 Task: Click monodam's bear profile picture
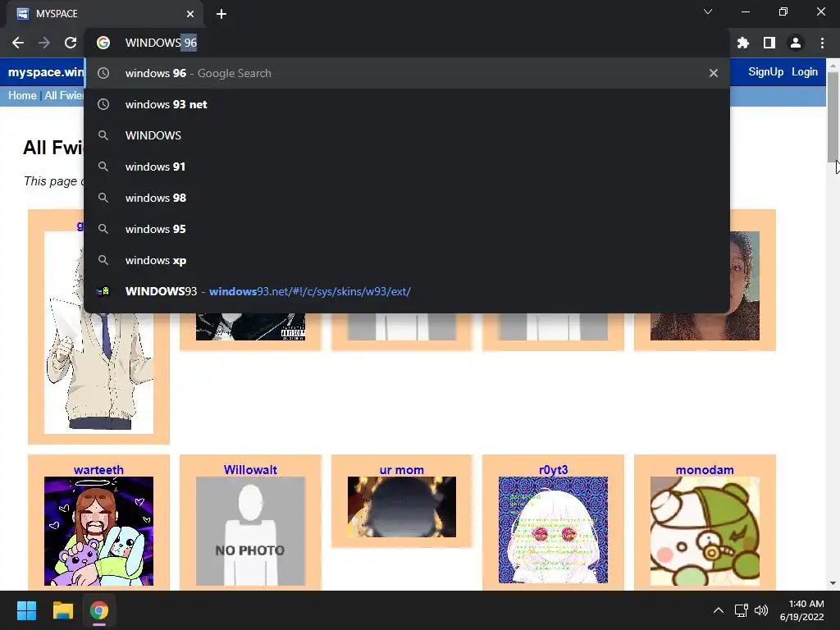(x=705, y=531)
